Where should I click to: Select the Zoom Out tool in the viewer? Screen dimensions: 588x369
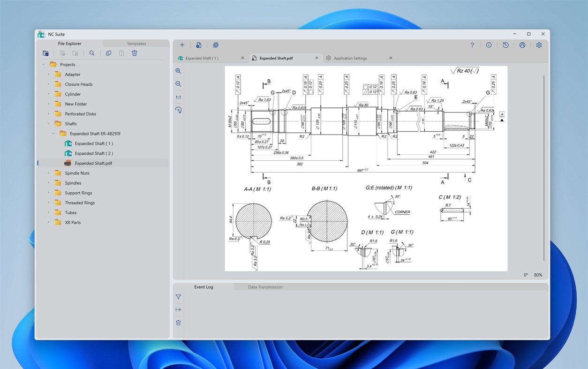[178, 84]
